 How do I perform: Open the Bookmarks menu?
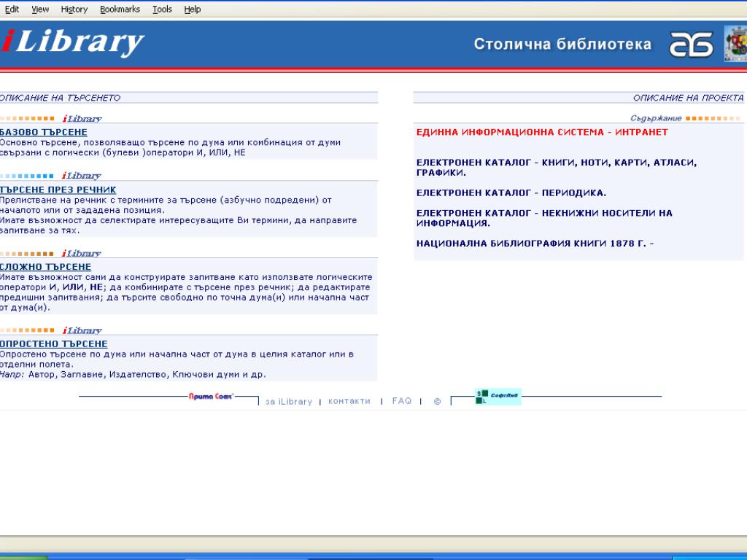coord(120,9)
